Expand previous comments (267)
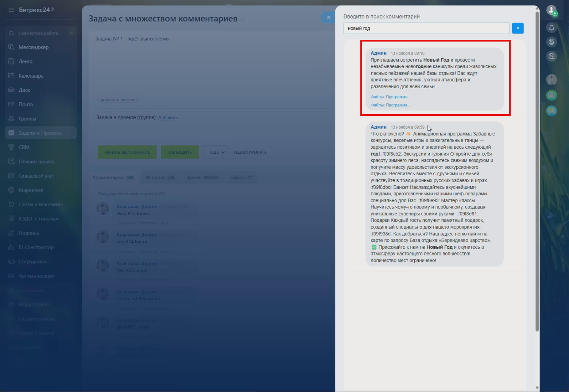 (131, 194)
